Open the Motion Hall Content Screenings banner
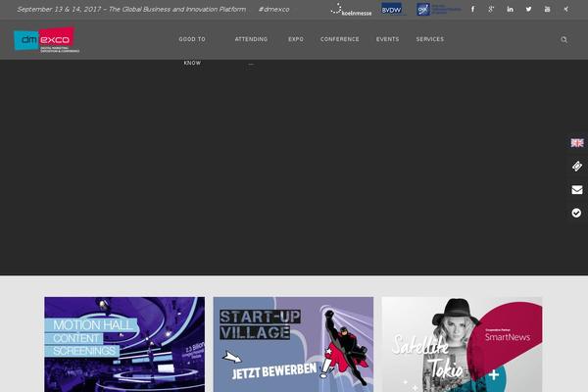 point(124,344)
